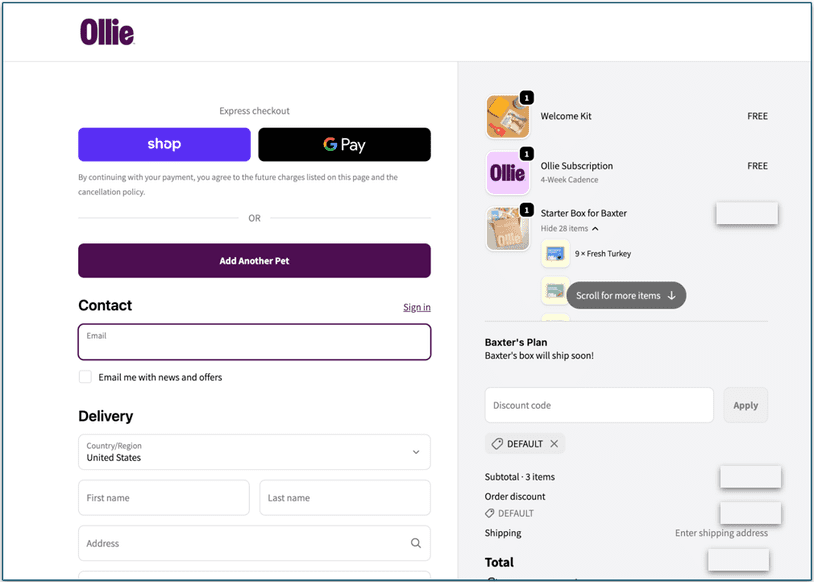Enable the "Email me with news and offers" checkbox

[x=85, y=377]
